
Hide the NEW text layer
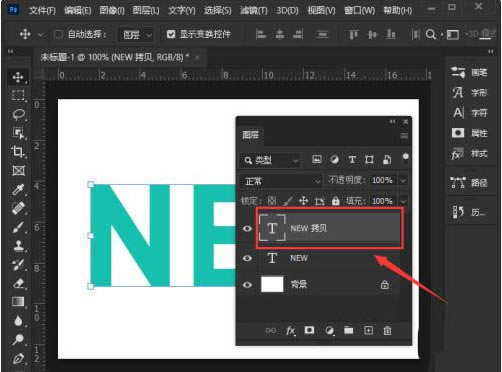[247, 258]
